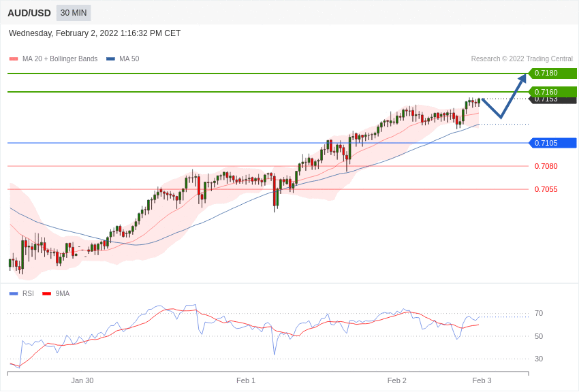
Task: Click the AUD/USD pair title
Action: tap(29, 13)
